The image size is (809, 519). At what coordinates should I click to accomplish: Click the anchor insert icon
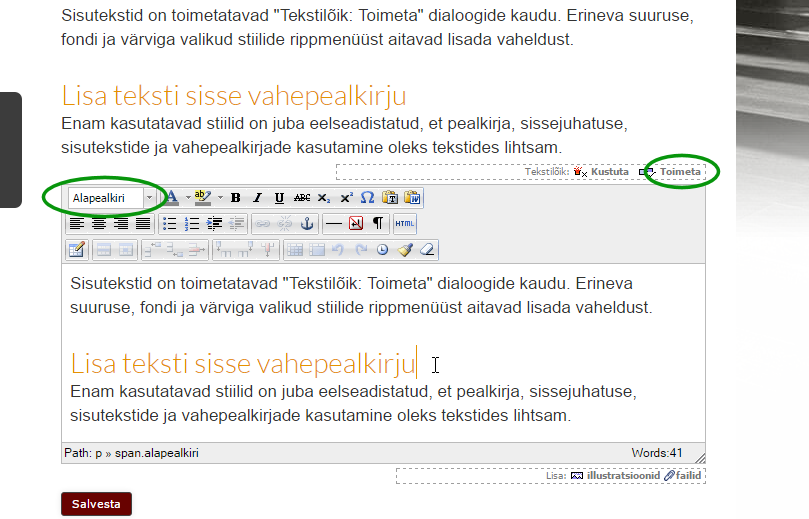pyautogui.click(x=307, y=223)
